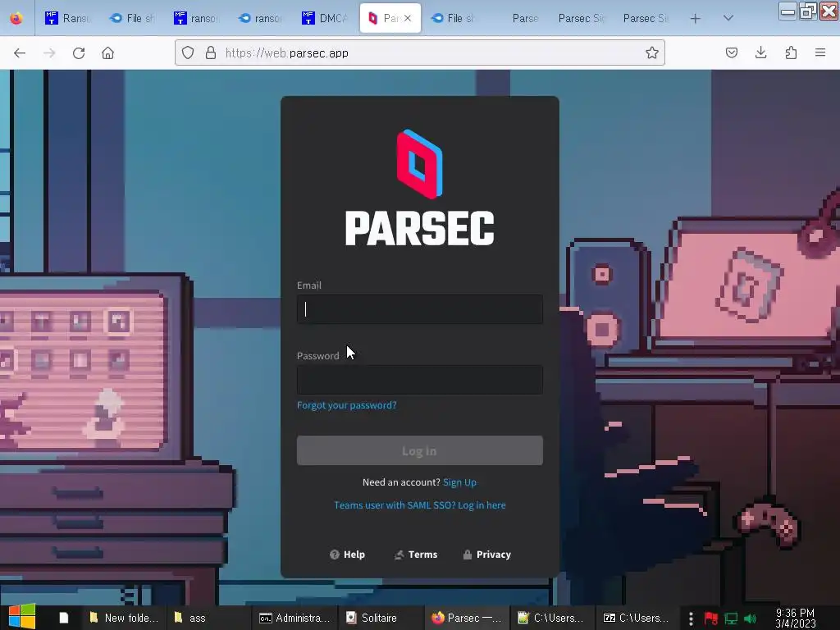Open a new browser tab
Image resolution: width=840 pixels, height=630 pixels.
[x=695, y=19]
